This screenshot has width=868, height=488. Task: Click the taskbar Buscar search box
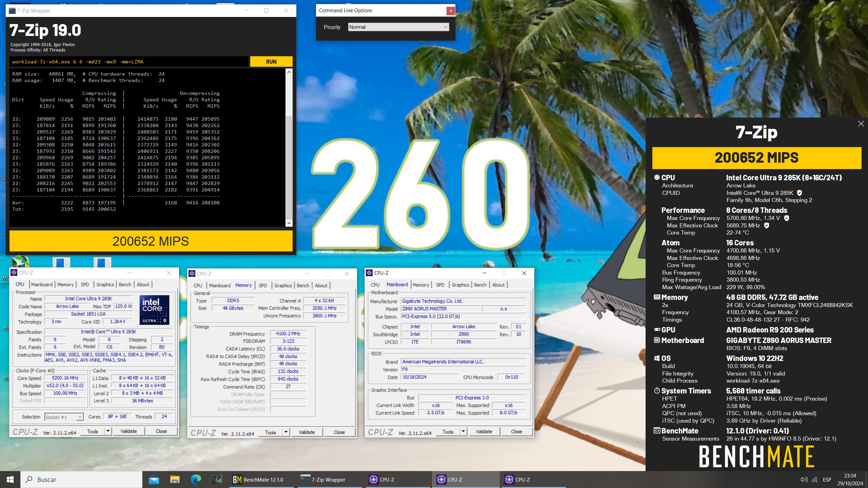pyautogui.click(x=82, y=480)
